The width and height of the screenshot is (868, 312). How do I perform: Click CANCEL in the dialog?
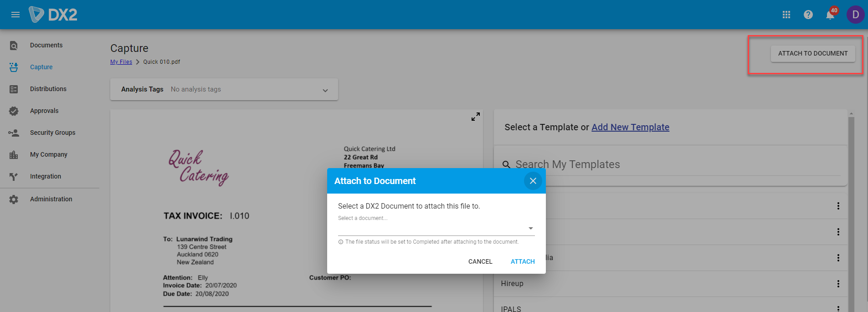pyautogui.click(x=480, y=261)
